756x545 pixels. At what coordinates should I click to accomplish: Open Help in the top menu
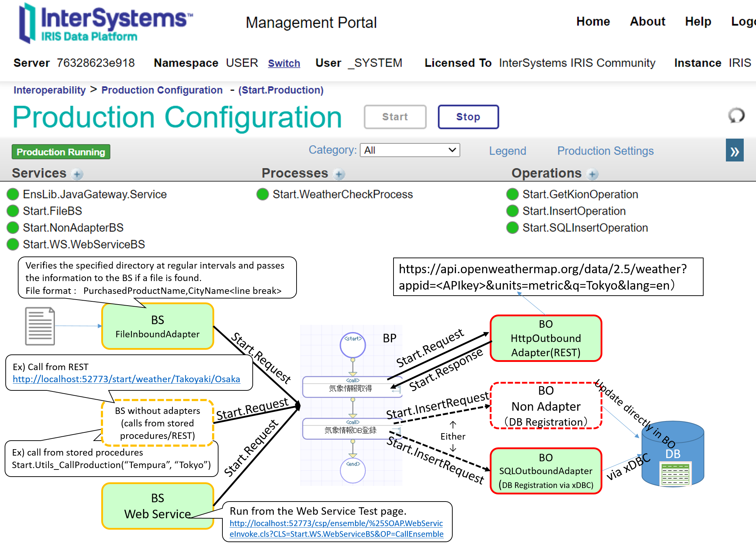click(698, 21)
